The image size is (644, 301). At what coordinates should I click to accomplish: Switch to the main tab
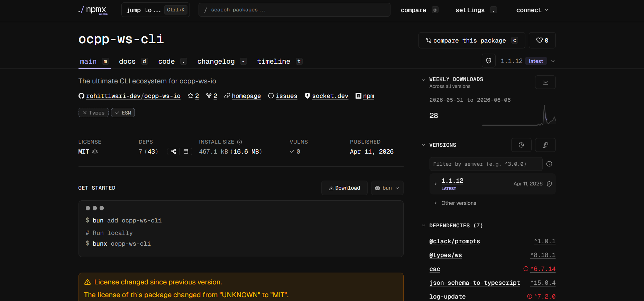[94, 61]
